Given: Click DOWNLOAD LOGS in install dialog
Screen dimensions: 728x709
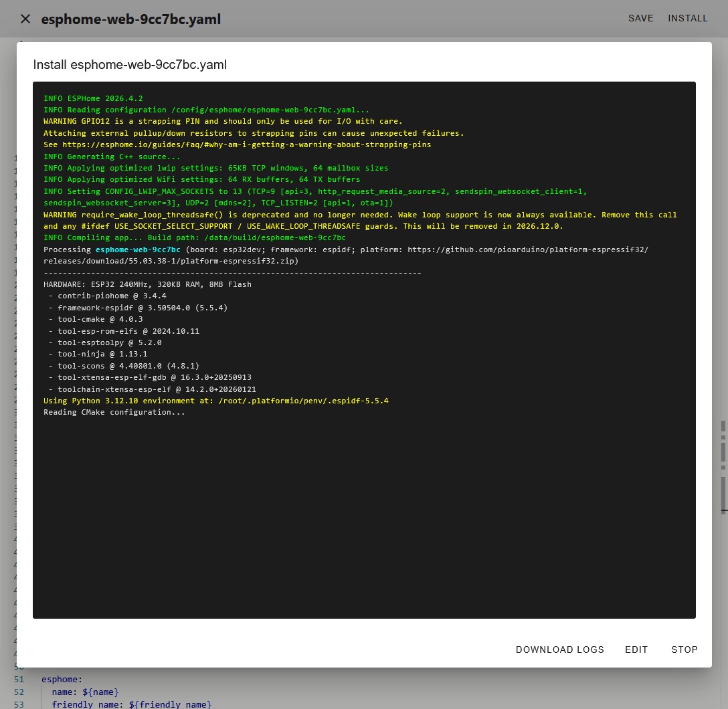Looking at the screenshot, I should pos(559,649).
